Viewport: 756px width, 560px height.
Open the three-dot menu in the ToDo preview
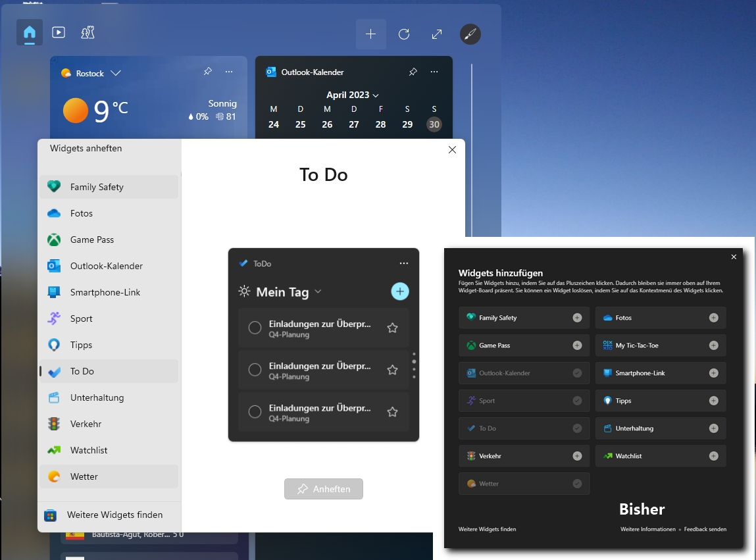point(404,263)
